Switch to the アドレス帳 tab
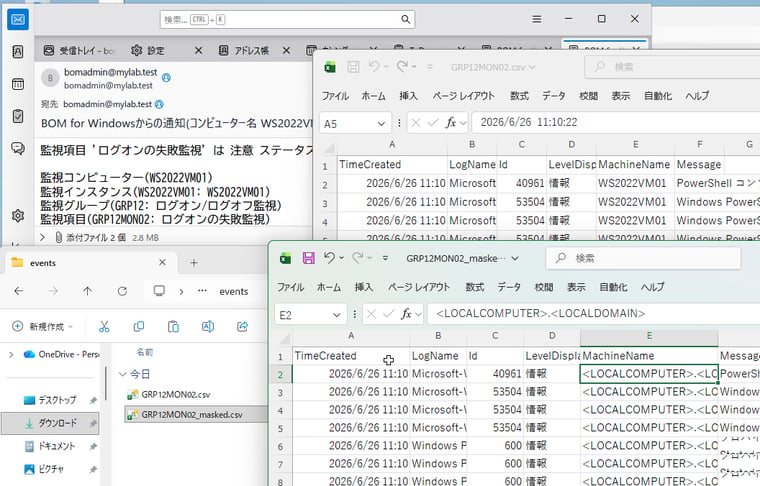The height and width of the screenshot is (486, 760). (244, 50)
